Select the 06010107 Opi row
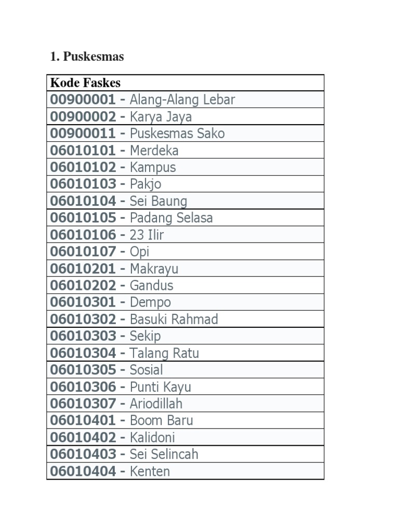 coord(100,251)
